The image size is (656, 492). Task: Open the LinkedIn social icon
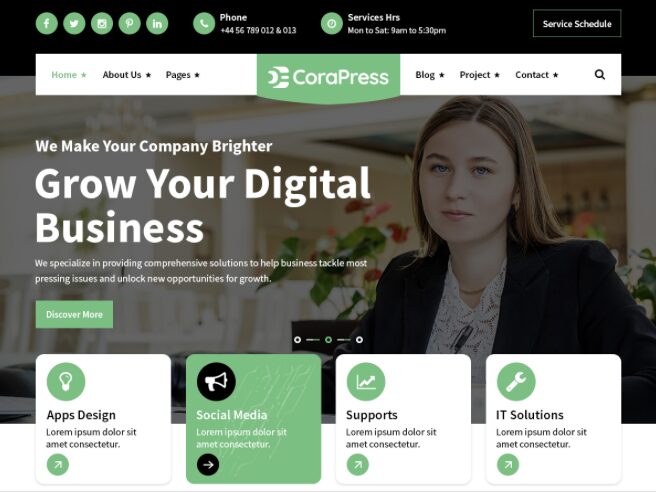[157, 23]
